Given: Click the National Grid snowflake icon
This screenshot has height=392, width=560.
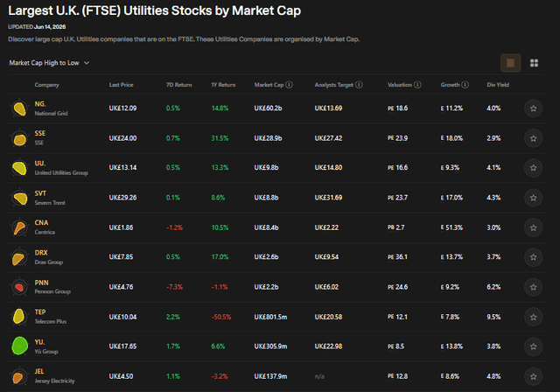Looking at the screenshot, I should [x=19, y=108].
